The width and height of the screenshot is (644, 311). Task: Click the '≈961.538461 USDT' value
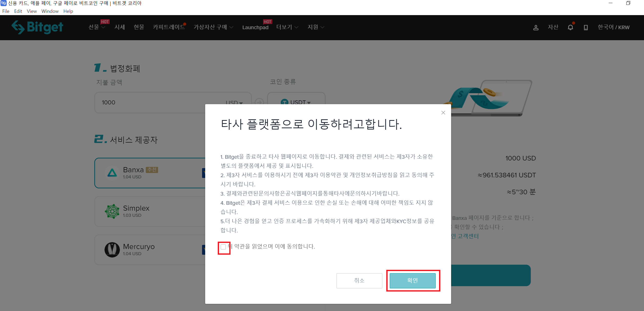click(507, 175)
